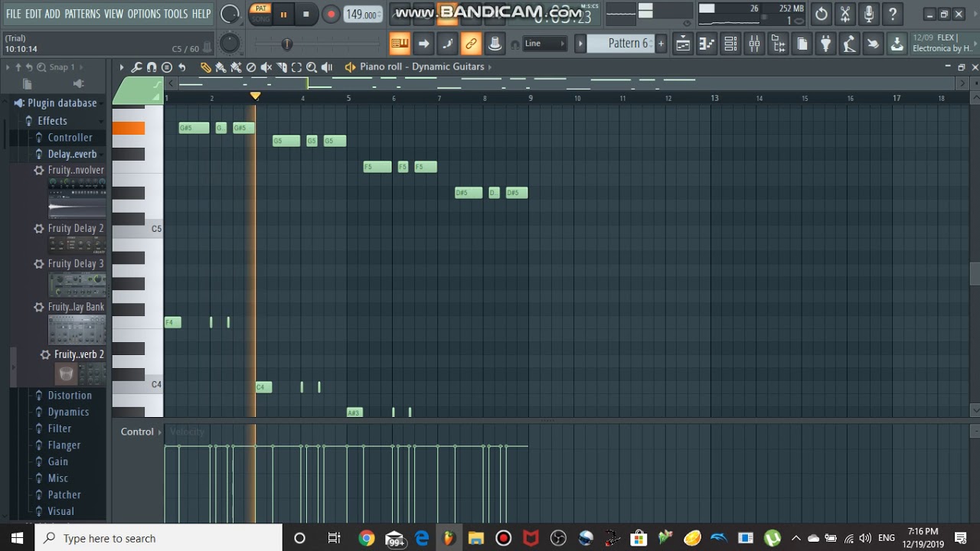The width and height of the screenshot is (980, 551).
Task: Pause playback with the pause button
Action: [x=283, y=14]
